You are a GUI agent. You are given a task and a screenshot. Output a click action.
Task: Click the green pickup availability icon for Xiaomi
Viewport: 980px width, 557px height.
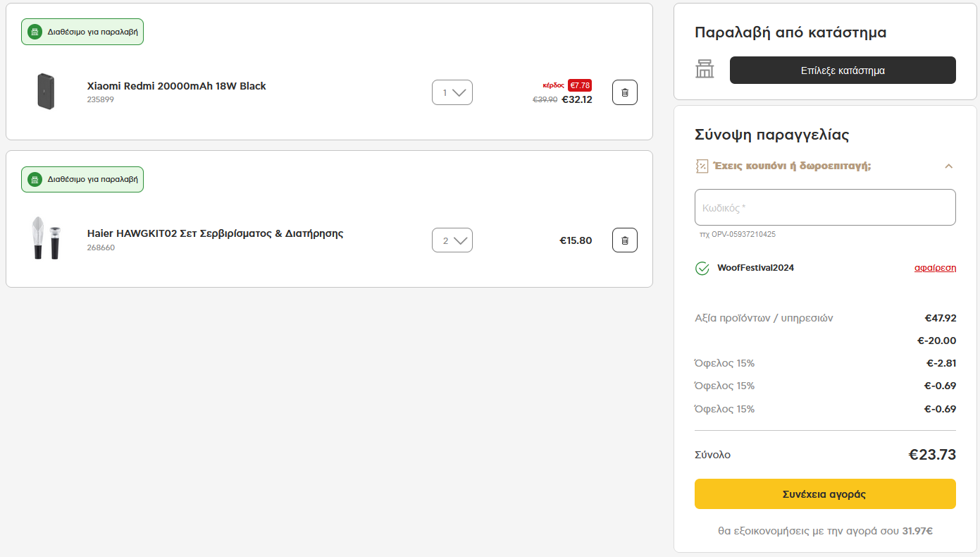click(35, 32)
